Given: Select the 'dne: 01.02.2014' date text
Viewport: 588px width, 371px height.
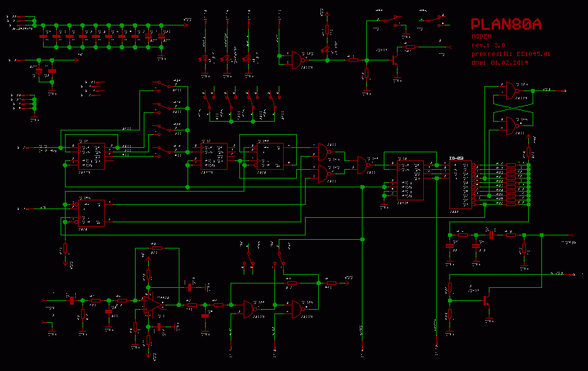Looking at the screenshot, I should click(x=500, y=63).
